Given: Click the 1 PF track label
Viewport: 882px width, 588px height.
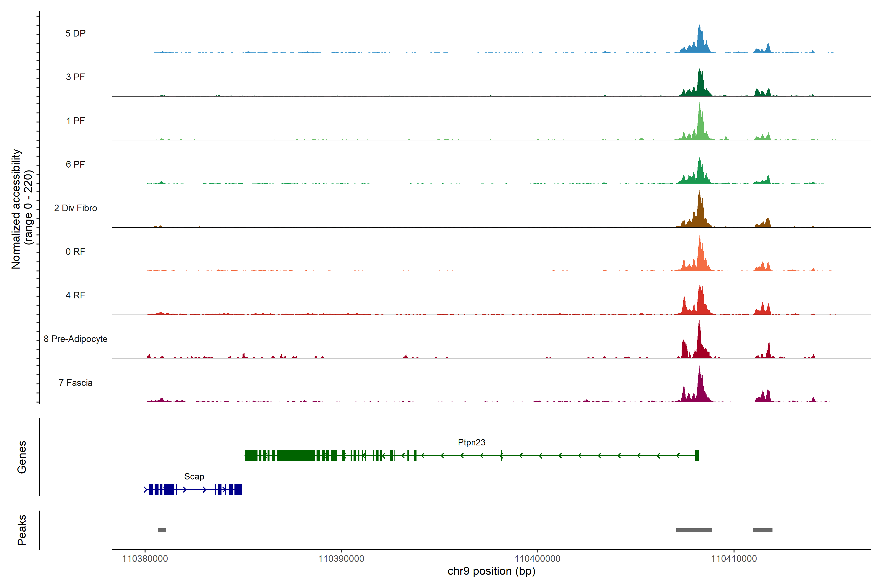Looking at the screenshot, I should point(75,121).
